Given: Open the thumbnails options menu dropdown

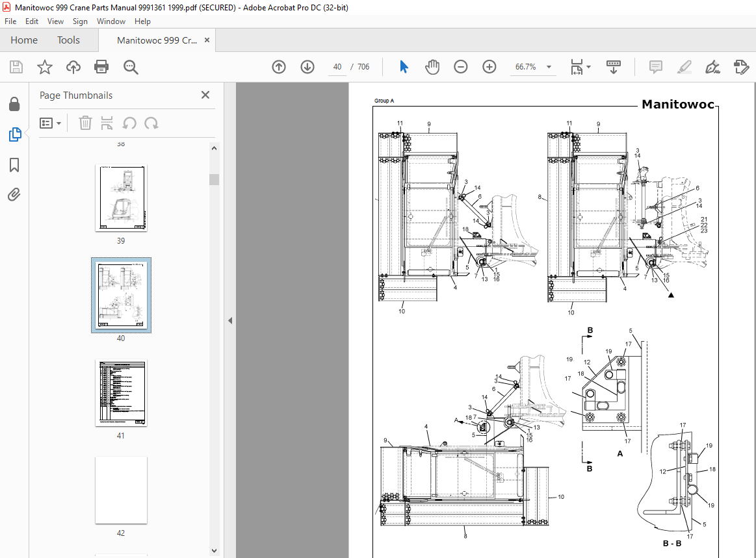Looking at the screenshot, I should point(50,123).
